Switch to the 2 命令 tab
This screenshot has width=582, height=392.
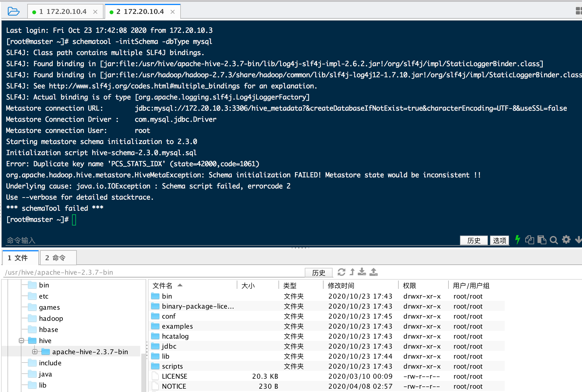(x=58, y=258)
